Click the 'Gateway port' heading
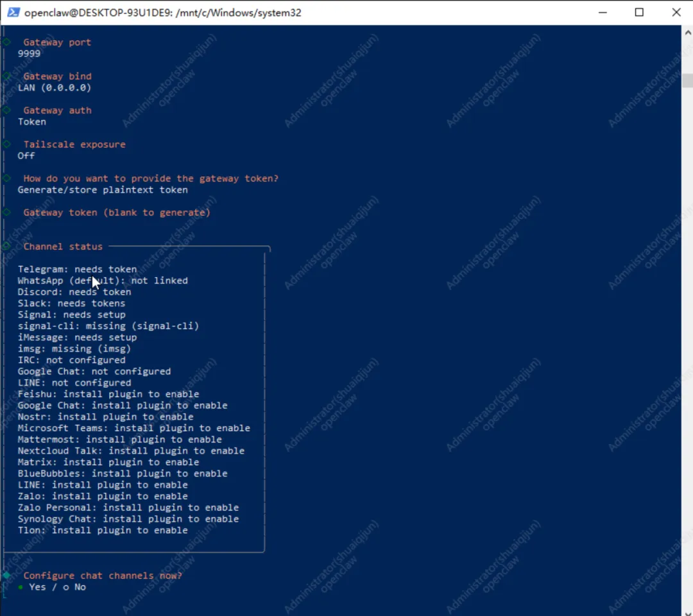693x616 pixels. pyautogui.click(x=57, y=42)
